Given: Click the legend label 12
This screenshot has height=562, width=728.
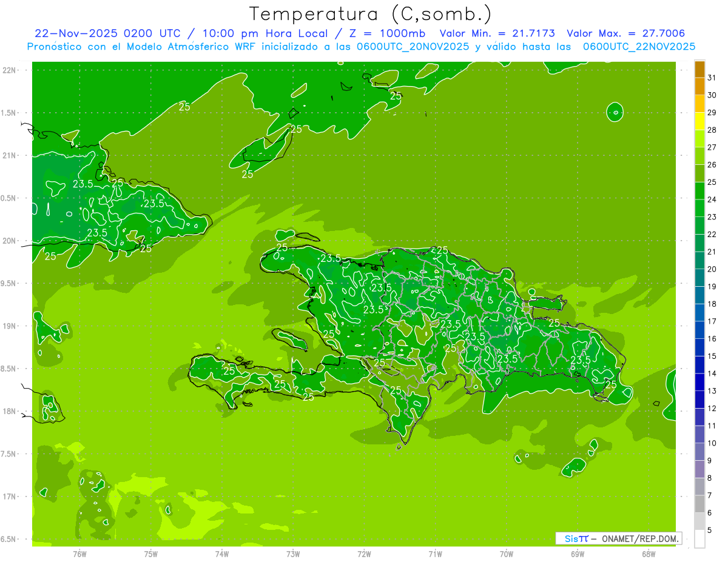Looking at the screenshot, I should (712, 409).
